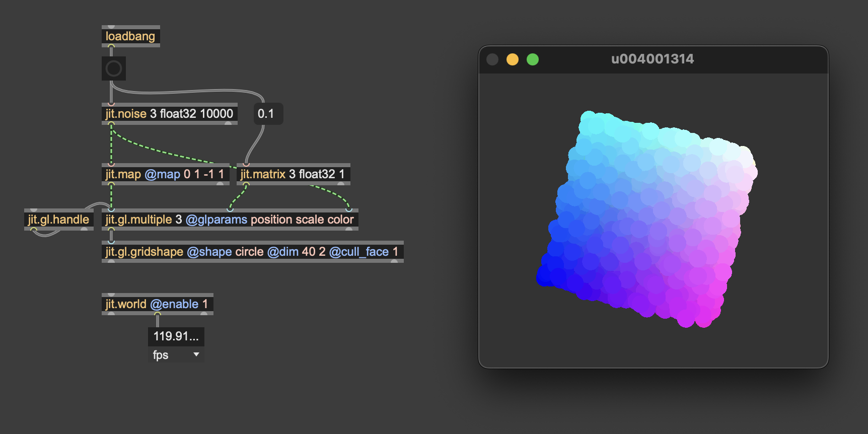868x434 pixels.
Task: Click the 119.91 fps number box
Action: pyautogui.click(x=176, y=336)
